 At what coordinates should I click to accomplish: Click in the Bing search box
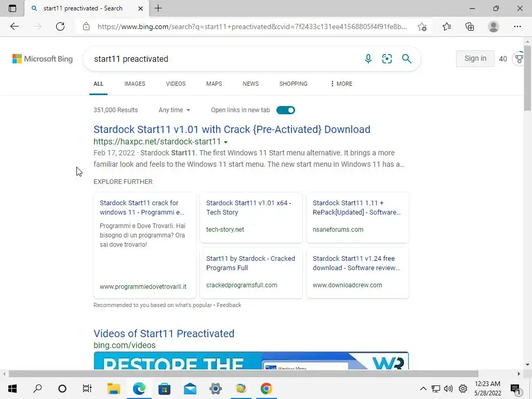pyautogui.click(x=224, y=59)
